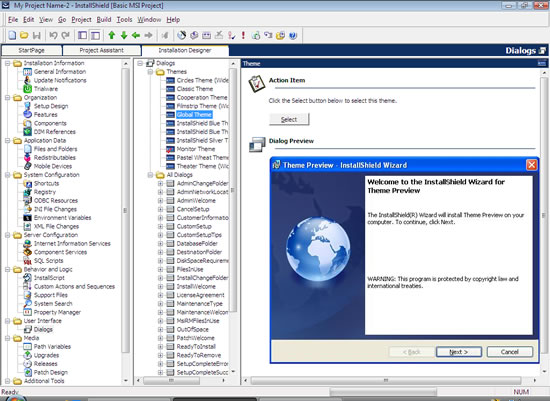This screenshot has width=550, height=401.
Task: Open Property Manager view
Action: point(57,312)
